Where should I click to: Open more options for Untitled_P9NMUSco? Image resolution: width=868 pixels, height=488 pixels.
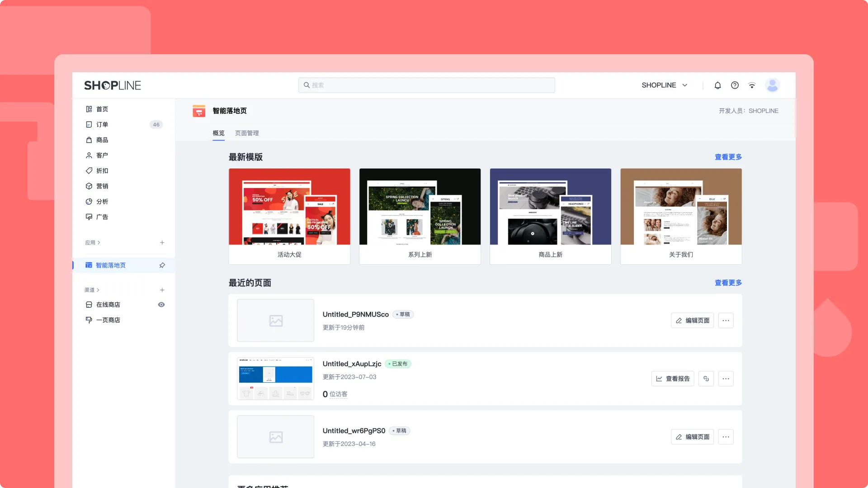[726, 320]
